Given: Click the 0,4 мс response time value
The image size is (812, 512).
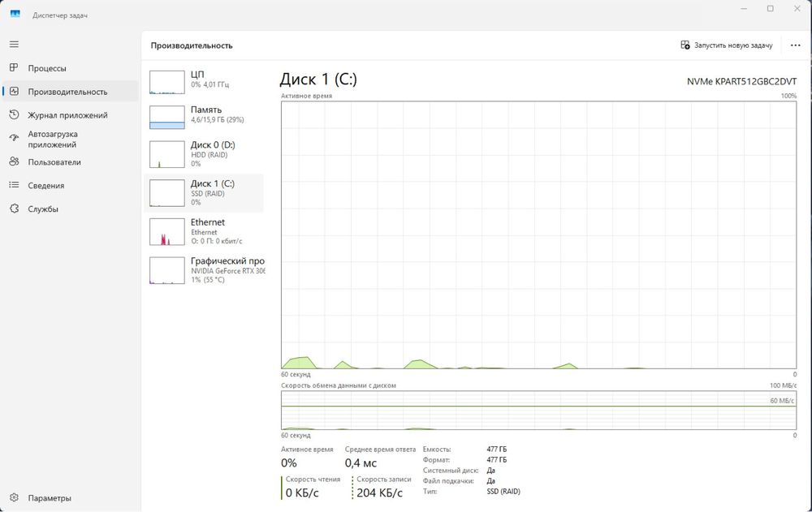Looking at the screenshot, I should pos(361,463).
